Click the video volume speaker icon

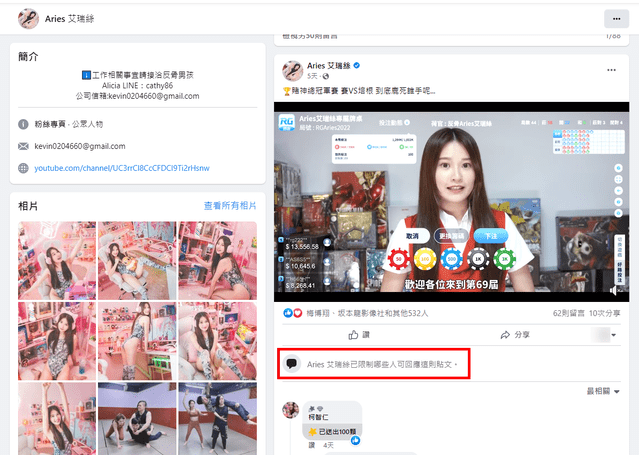(613, 290)
